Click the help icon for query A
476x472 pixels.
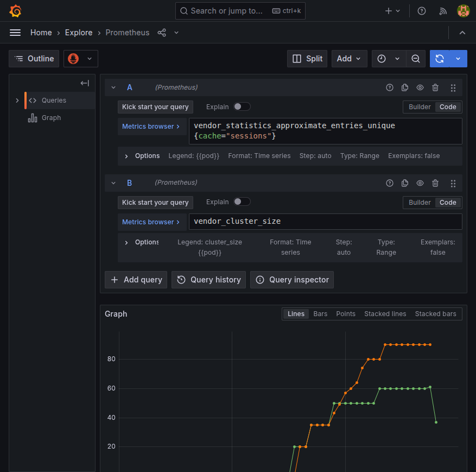(x=390, y=88)
